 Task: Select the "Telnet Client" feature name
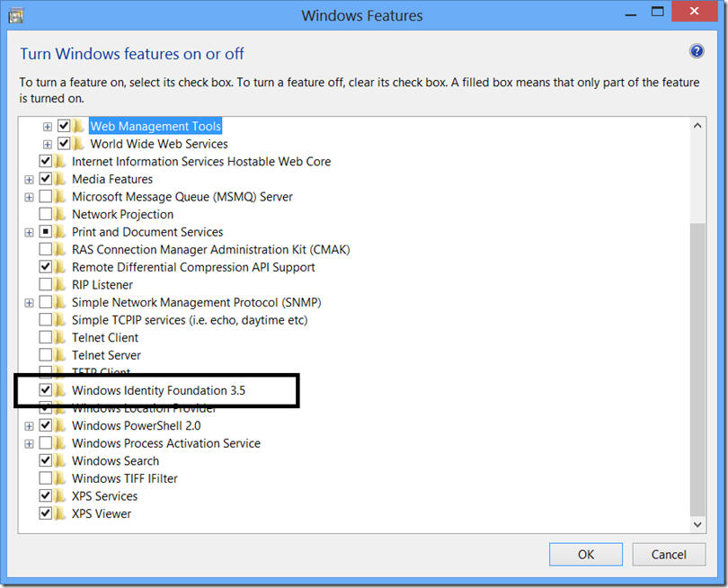(105, 338)
